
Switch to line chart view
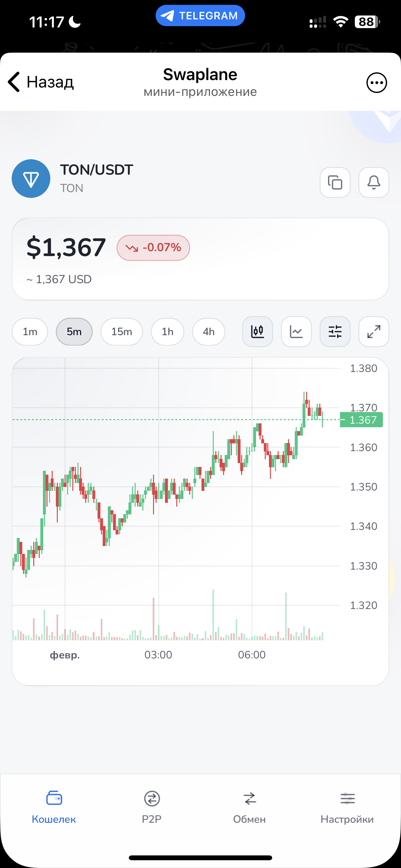click(296, 332)
